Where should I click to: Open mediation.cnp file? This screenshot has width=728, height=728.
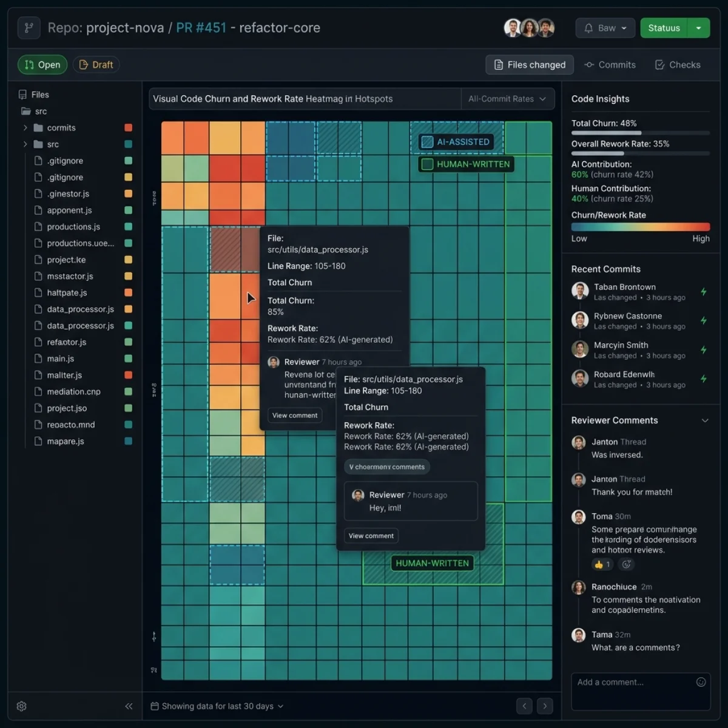pos(73,392)
